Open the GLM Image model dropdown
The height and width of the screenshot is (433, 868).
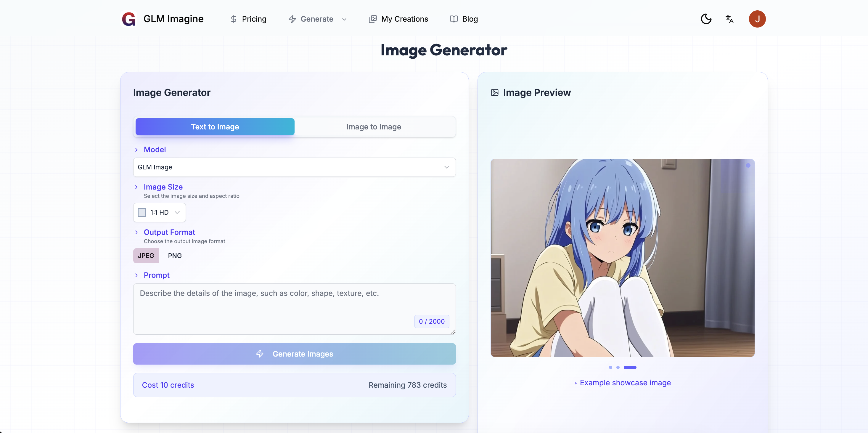[x=294, y=167]
